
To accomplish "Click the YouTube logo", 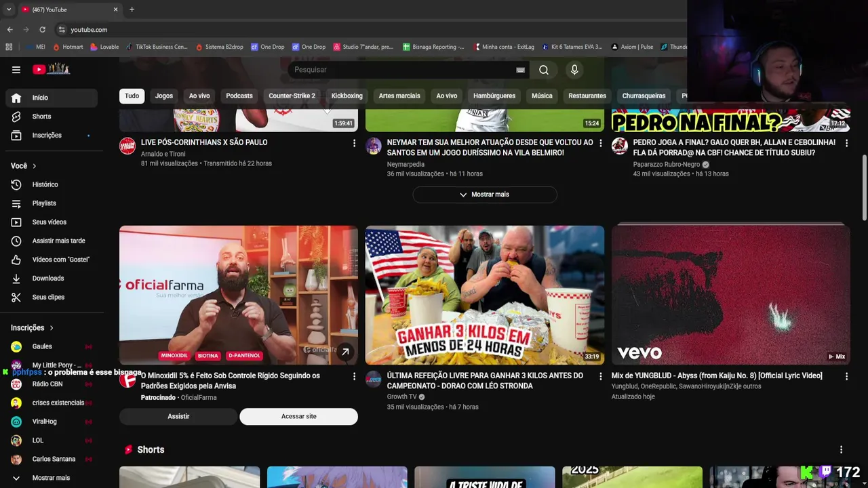I will (x=52, y=69).
